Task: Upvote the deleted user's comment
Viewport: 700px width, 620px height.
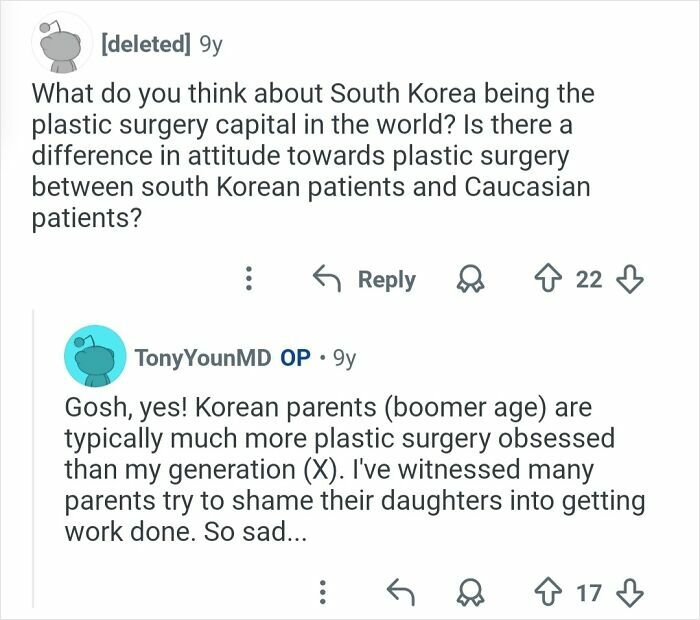Action: point(546,279)
